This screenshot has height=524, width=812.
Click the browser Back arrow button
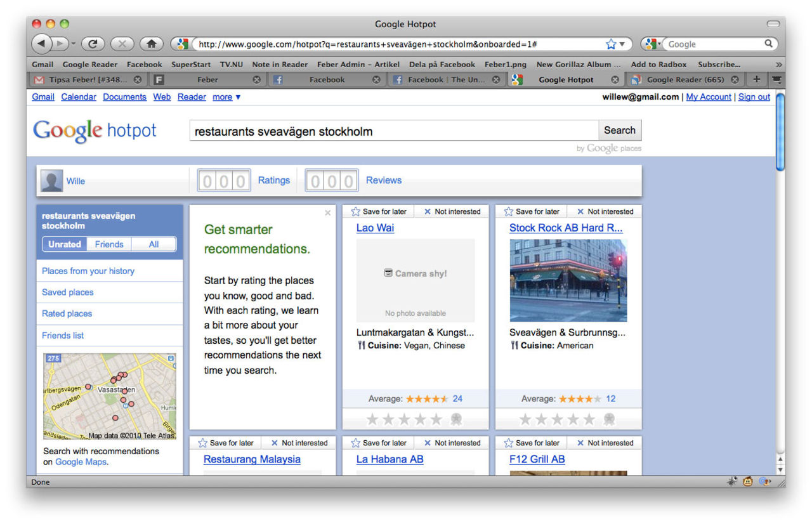(41, 44)
